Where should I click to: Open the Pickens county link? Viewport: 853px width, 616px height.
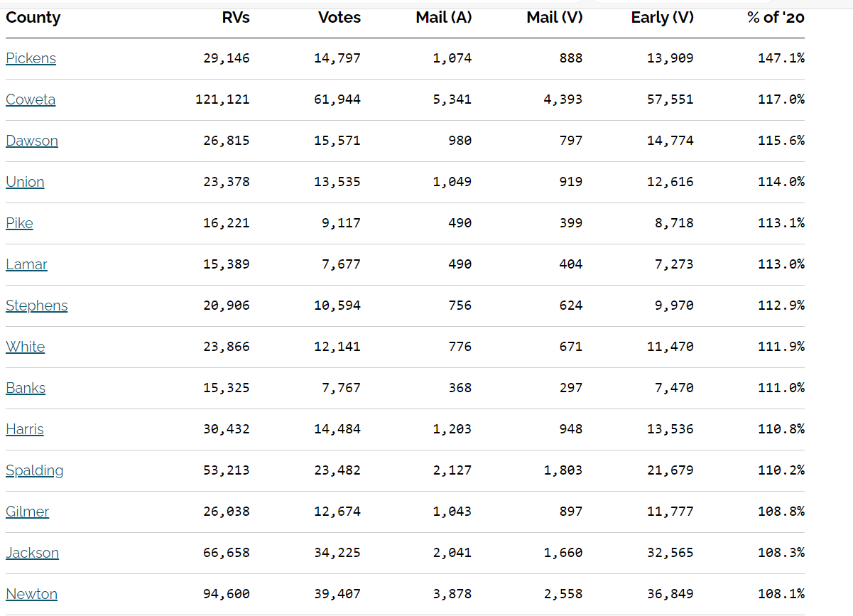pos(31,58)
